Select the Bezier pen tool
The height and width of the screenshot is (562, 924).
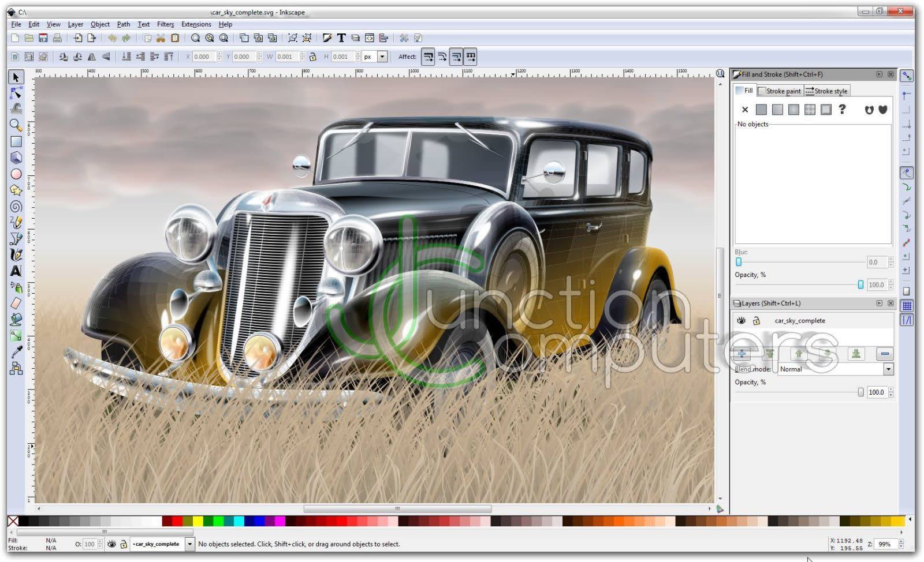[16, 239]
